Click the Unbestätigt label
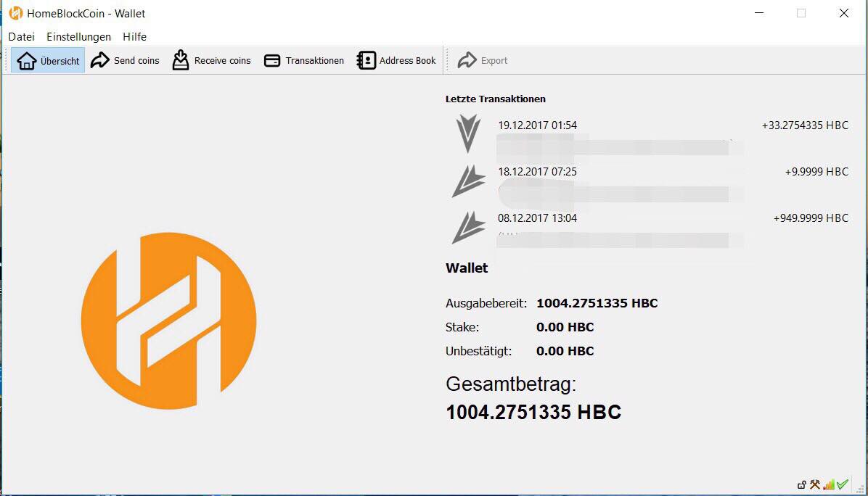Image resolution: width=868 pixels, height=496 pixels. pyautogui.click(x=478, y=351)
